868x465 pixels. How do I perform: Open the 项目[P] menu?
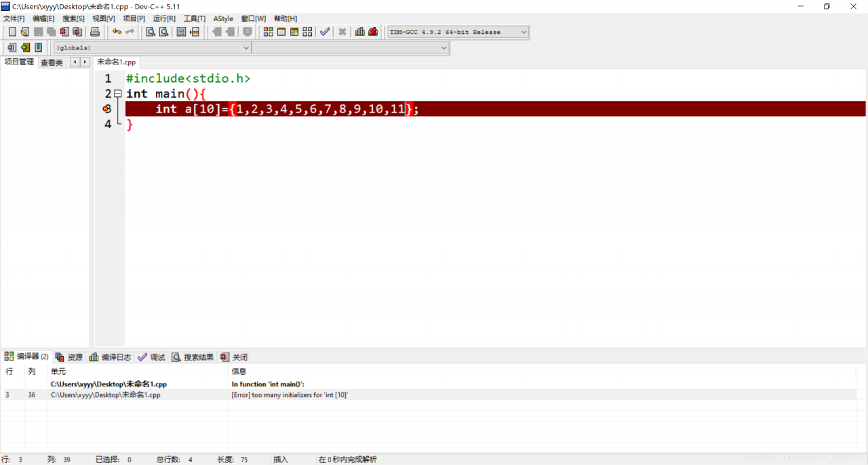point(134,18)
